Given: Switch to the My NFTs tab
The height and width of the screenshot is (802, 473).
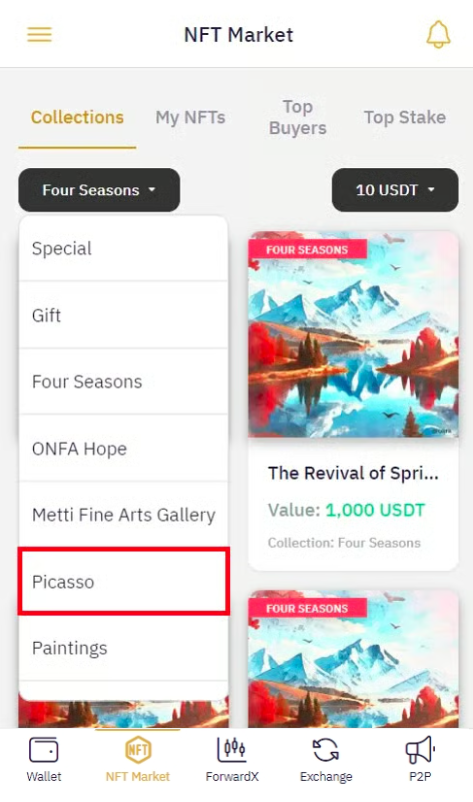Looking at the screenshot, I should point(190,117).
